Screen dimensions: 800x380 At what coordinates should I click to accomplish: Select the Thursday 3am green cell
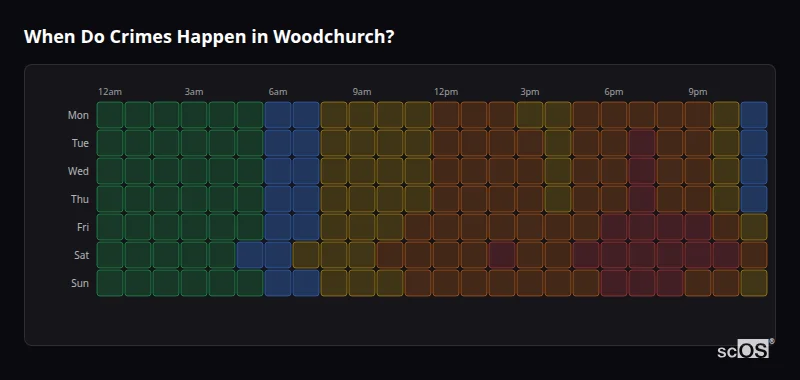tap(194, 199)
